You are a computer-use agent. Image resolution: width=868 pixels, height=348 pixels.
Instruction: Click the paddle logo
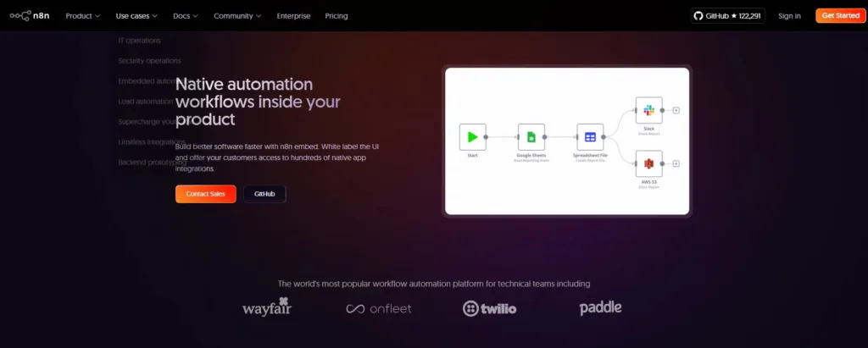point(601,308)
